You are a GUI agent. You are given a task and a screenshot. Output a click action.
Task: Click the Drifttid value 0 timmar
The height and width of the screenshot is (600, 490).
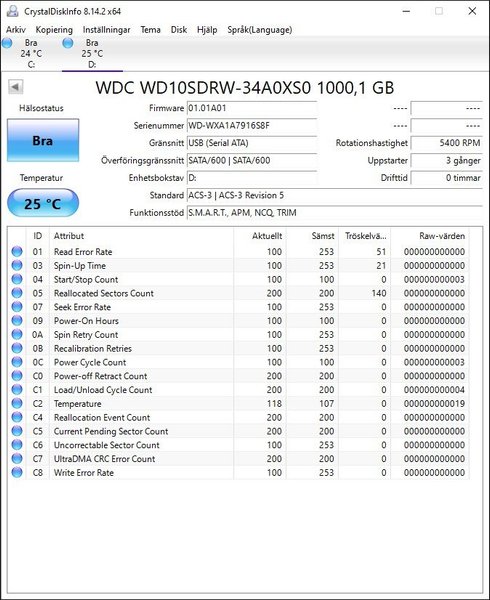point(446,178)
